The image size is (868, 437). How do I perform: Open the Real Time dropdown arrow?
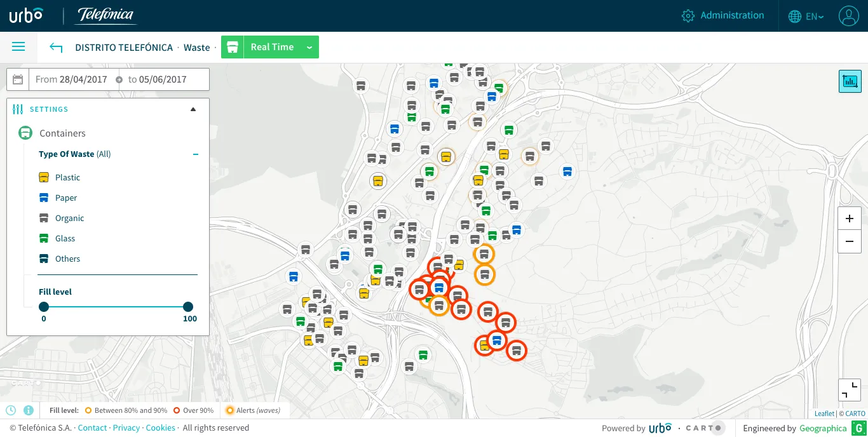(x=309, y=48)
